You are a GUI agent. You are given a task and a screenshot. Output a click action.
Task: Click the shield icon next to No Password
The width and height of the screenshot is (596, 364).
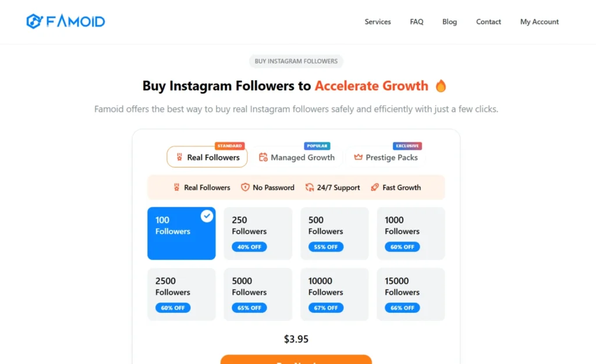(x=245, y=187)
